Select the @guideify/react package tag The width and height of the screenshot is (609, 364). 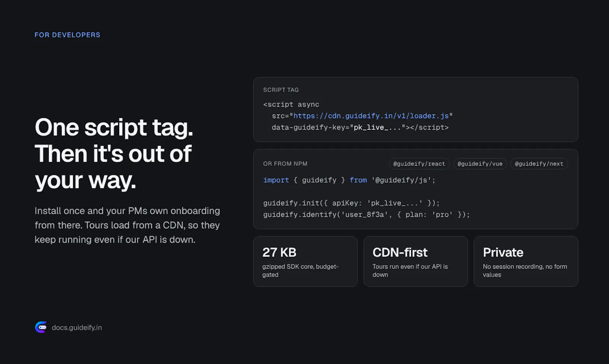coord(419,164)
